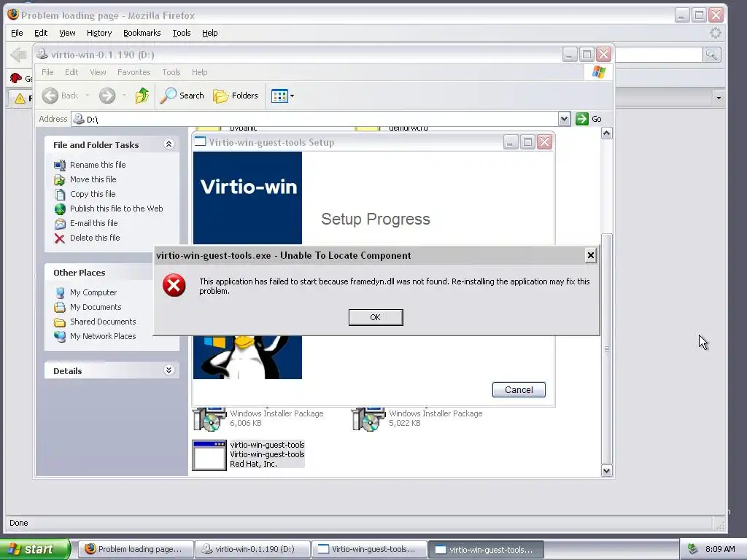The height and width of the screenshot is (560, 747).
Task: Open Firefox File menu
Action: [x=17, y=33]
